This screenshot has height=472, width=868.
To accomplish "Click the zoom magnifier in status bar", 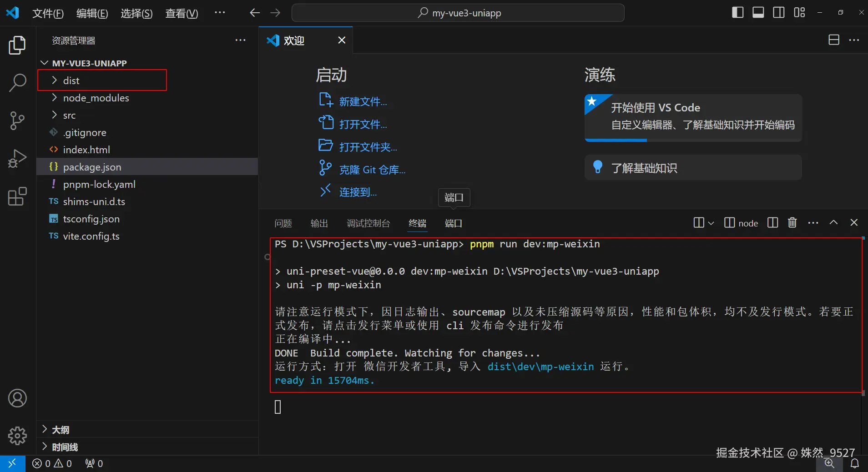I will point(829,463).
